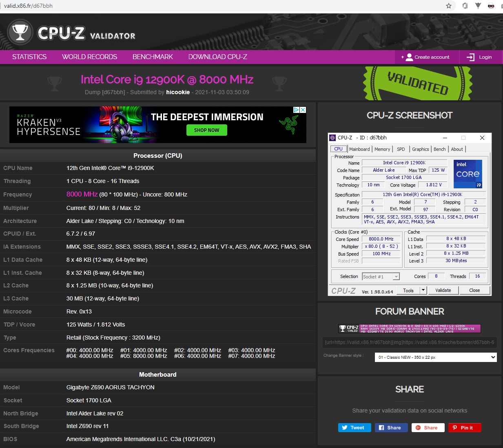Open the AdChoices info icon on the ad
This screenshot has height=448, width=503.
coord(297,110)
